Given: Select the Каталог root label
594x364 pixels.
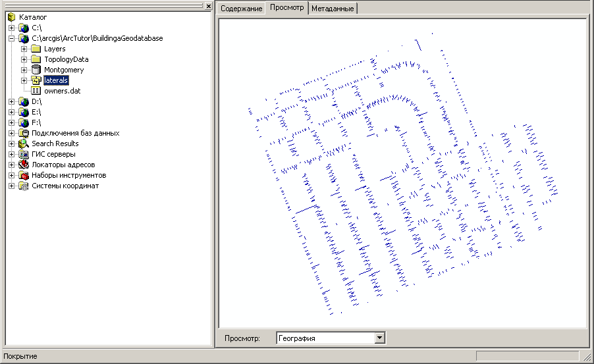Looking at the screenshot, I should (x=33, y=17).
